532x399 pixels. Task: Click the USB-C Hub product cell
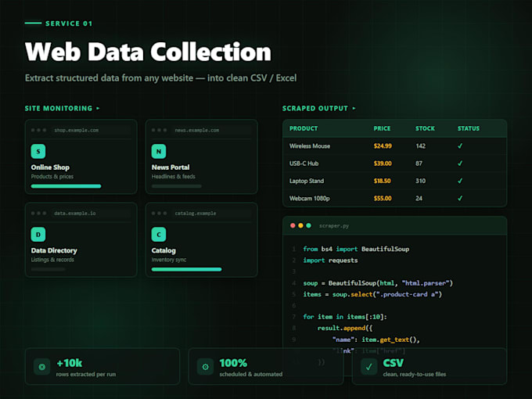[304, 164]
